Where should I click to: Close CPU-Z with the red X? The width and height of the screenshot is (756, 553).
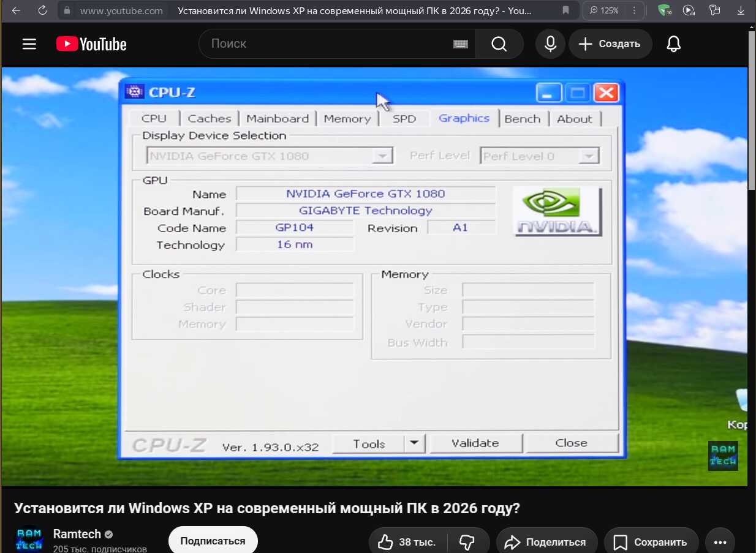point(606,93)
